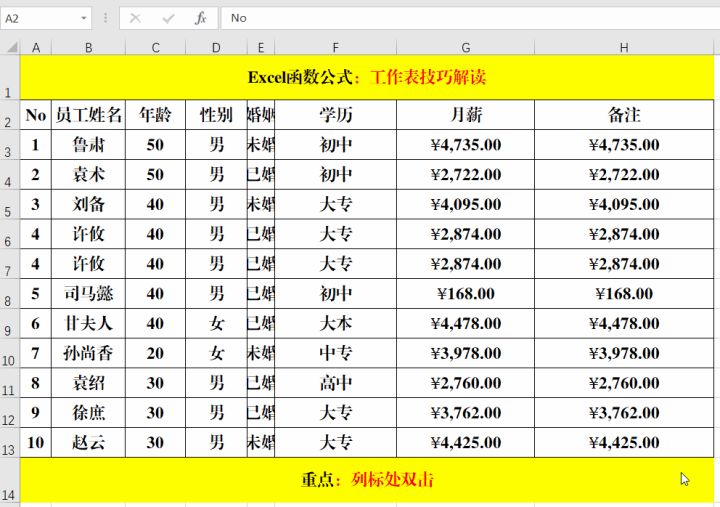Click the cancel X icon in formula bar
The height and width of the screenshot is (507, 720).
point(135,18)
